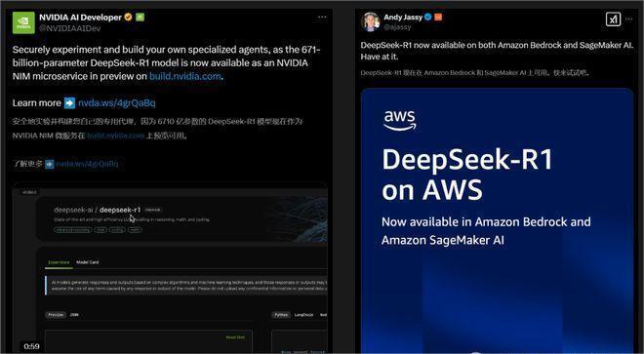Follow the nvda.ws/4grQaBq link
This screenshot has width=644, height=354.
(x=117, y=103)
